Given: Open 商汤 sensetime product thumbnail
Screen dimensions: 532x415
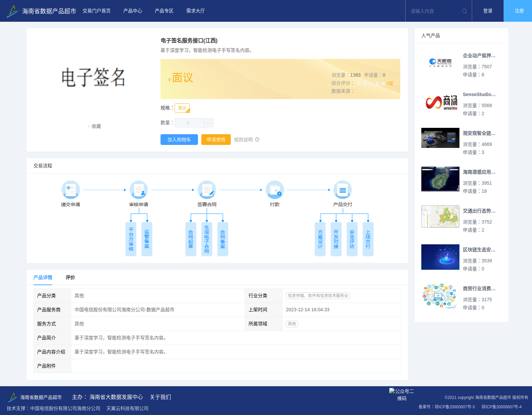Looking at the screenshot, I should pyautogui.click(x=440, y=102).
